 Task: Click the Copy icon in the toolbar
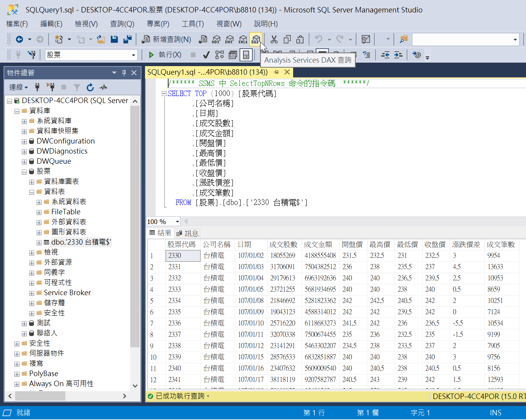[x=287, y=39]
